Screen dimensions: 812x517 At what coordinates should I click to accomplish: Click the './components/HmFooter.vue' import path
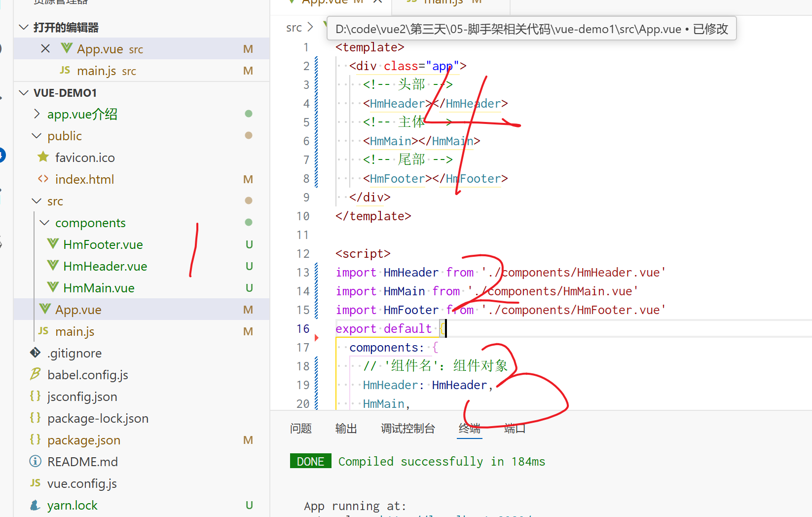point(574,310)
